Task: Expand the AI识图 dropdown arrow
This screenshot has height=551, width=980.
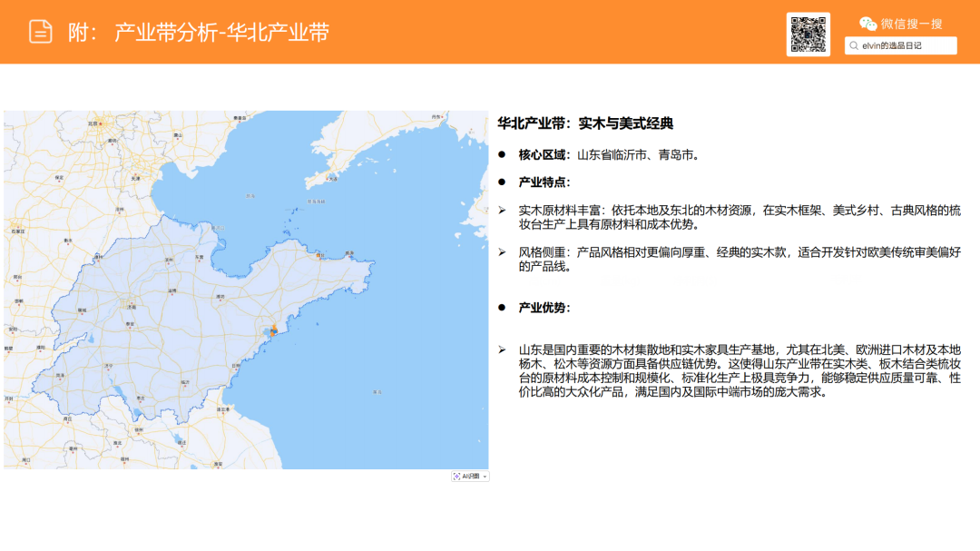Action: [x=485, y=476]
